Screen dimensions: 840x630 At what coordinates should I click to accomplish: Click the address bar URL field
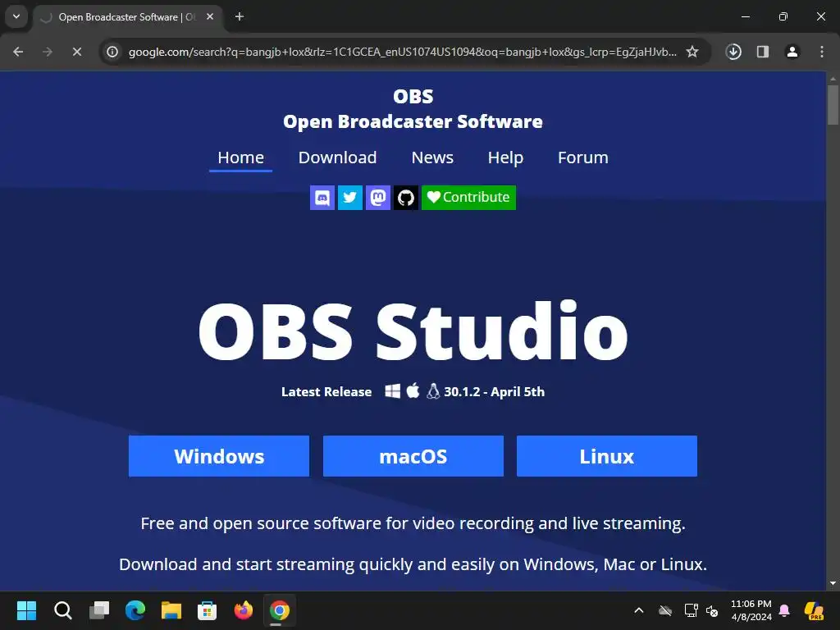[x=402, y=52]
